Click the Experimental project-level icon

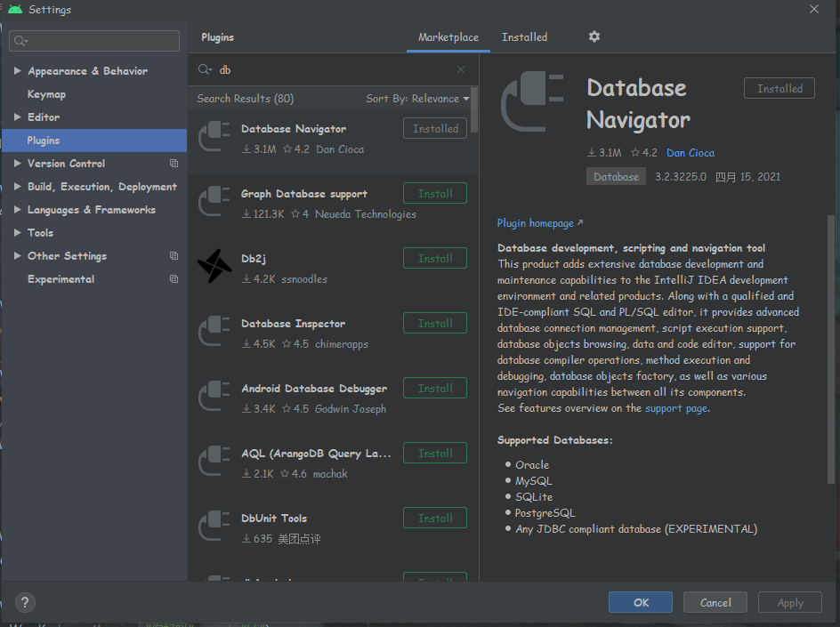point(174,279)
